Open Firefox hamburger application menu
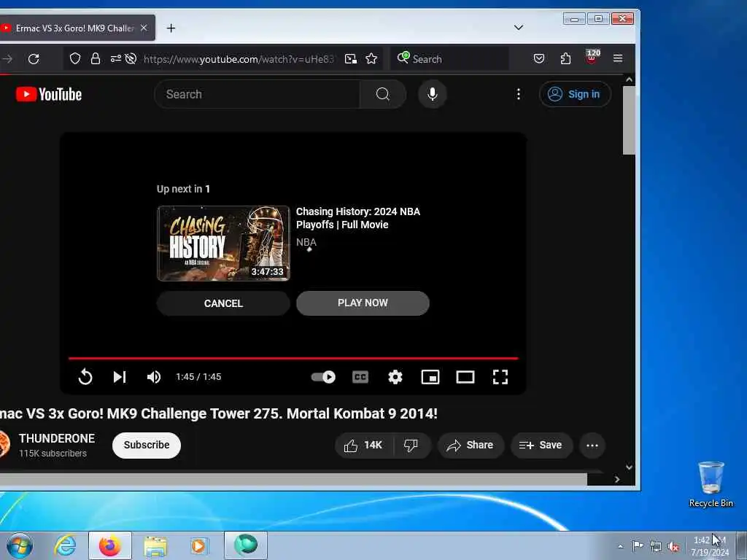The width and height of the screenshot is (747, 560). click(x=618, y=58)
